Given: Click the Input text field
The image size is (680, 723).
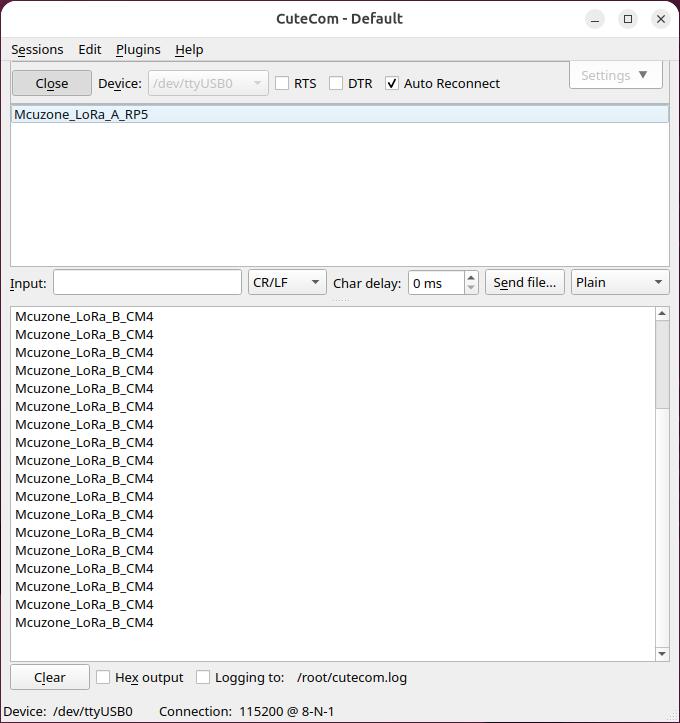Looking at the screenshot, I should point(147,283).
